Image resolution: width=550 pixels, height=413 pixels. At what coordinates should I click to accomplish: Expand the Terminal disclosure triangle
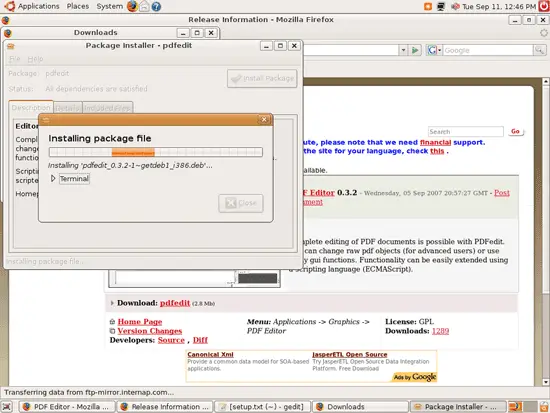53,178
